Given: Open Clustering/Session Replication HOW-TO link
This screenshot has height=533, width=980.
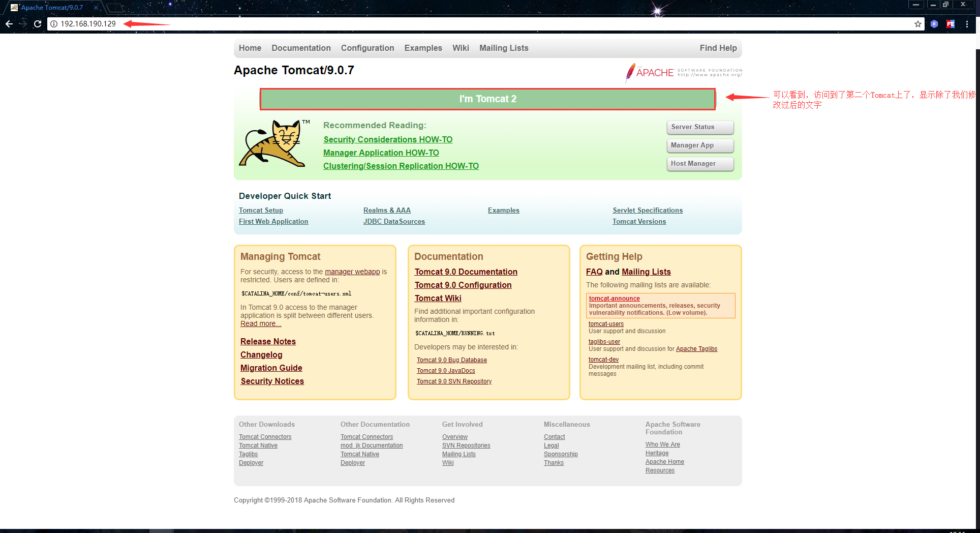Looking at the screenshot, I should [x=401, y=166].
